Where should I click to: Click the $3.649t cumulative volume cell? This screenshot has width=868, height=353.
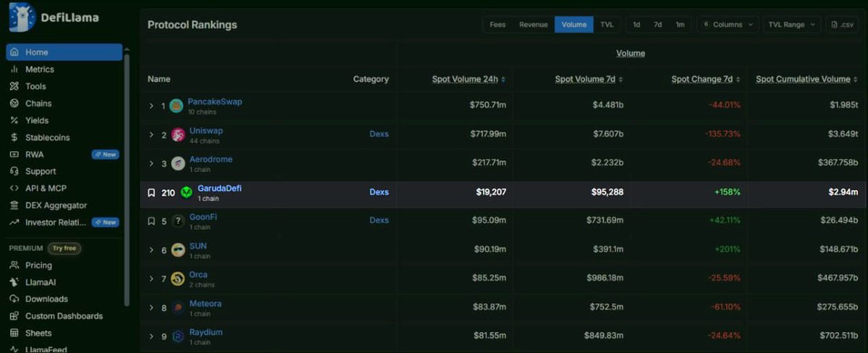pos(841,134)
